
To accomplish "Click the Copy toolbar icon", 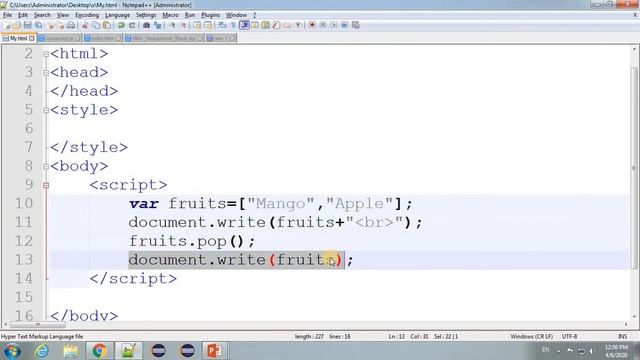I will 96,25.
